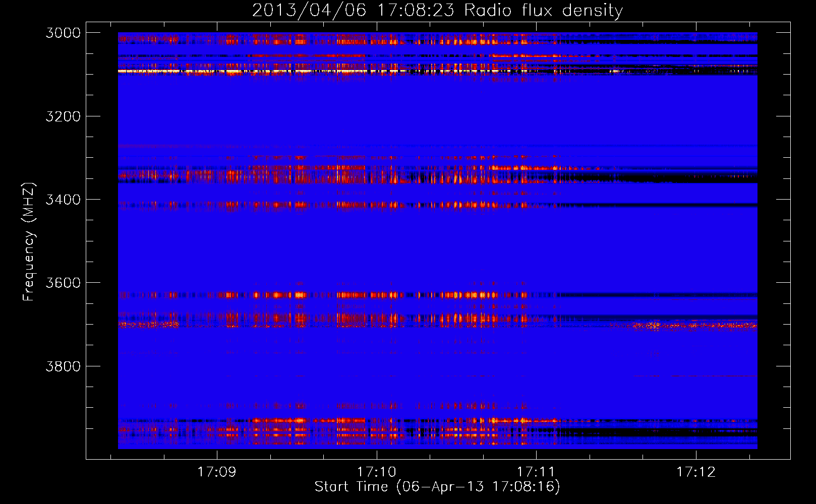Viewport: 816px width, 504px height.
Task: Click the 17:11 time tick label
Action: [x=536, y=472]
